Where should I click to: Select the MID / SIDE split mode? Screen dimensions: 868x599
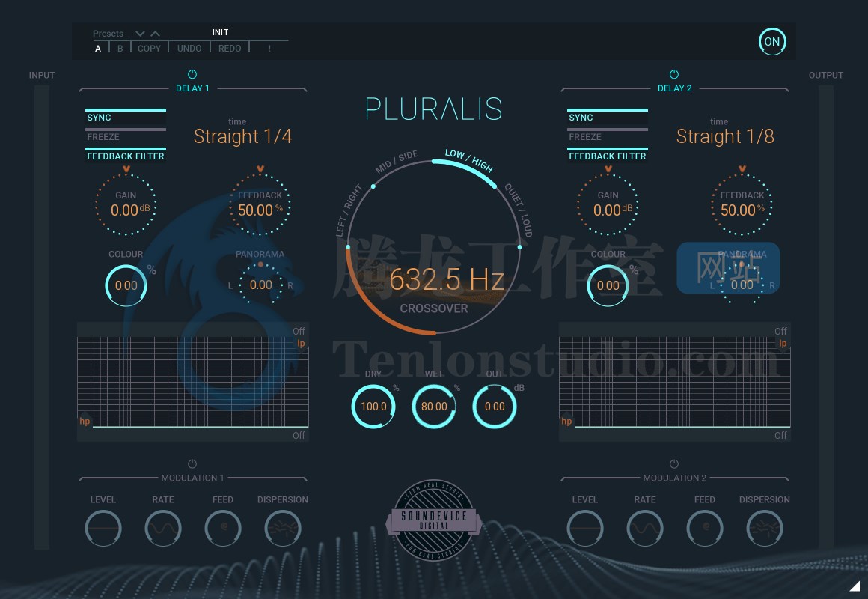[x=397, y=162]
